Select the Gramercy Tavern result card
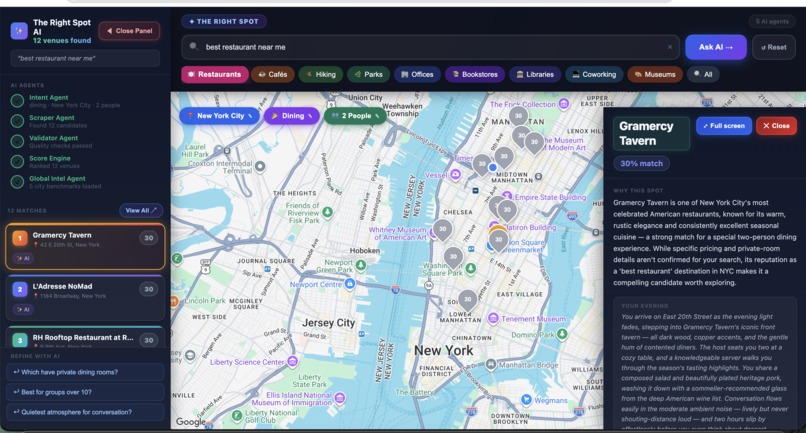This screenshot has width=806, height=433. coord(85,247)
